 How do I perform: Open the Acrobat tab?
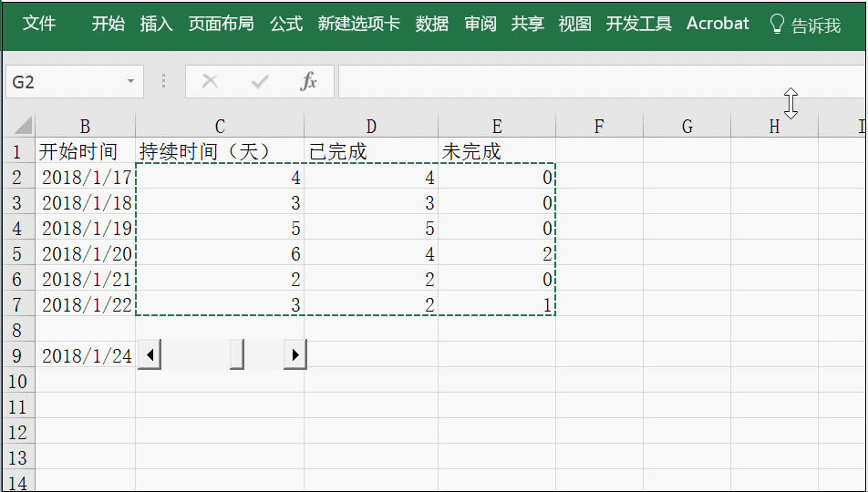718,24
